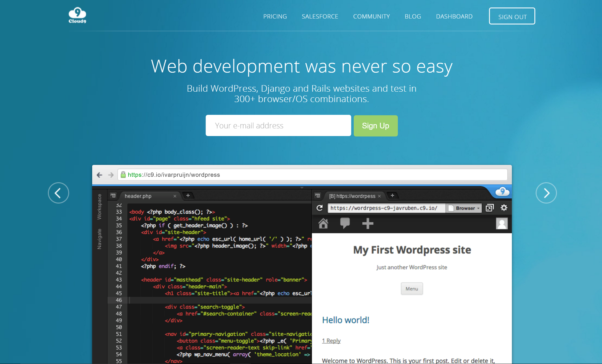This screenshot has width=602, height=364.
Task: Click the e-mail address input field
Action: tap(278, 126)
